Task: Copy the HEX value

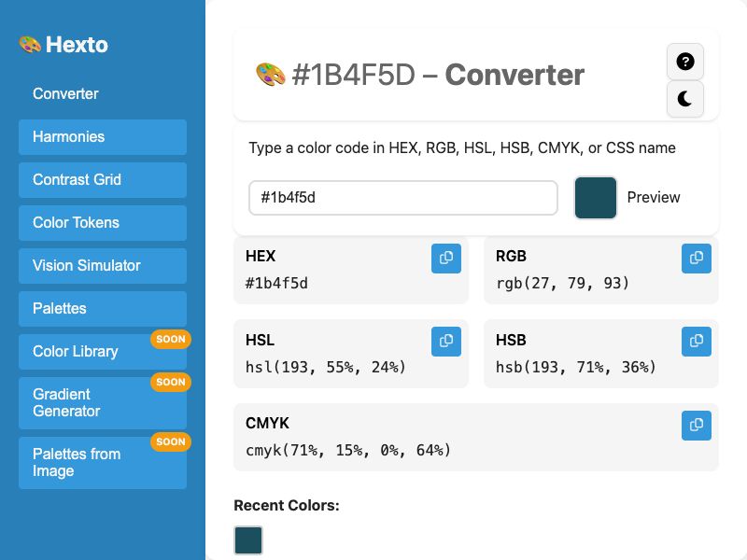Action: click(445, 259)
